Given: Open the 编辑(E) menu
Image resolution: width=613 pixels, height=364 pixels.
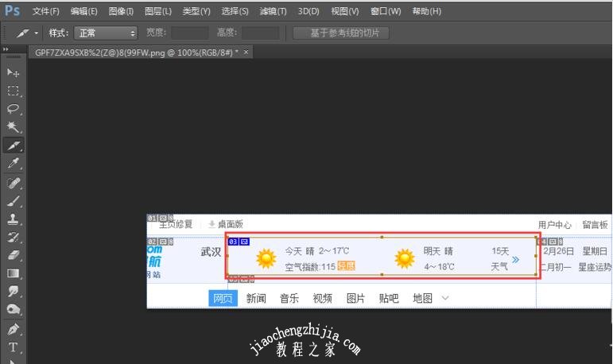Looking at the screenshot, I should [84, 11].
